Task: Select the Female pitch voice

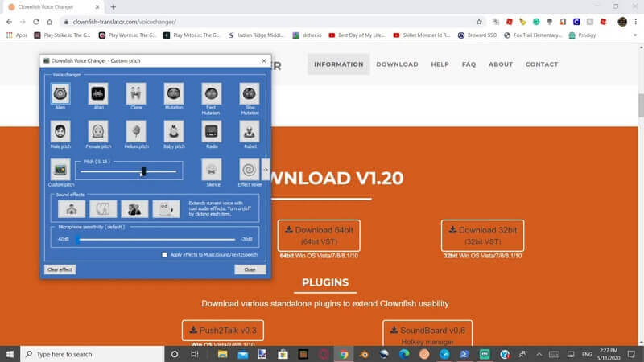Action: (x=98, y=132)
